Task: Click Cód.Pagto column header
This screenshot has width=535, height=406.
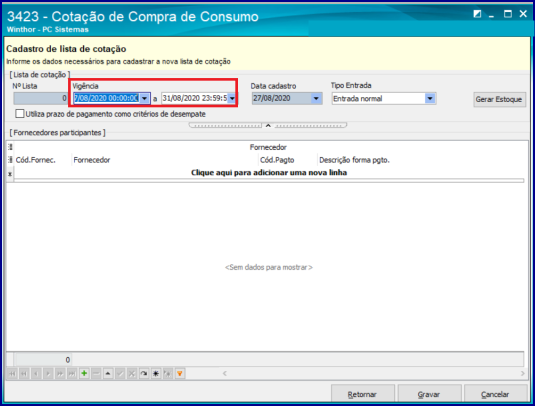Action: coord(288,160)
